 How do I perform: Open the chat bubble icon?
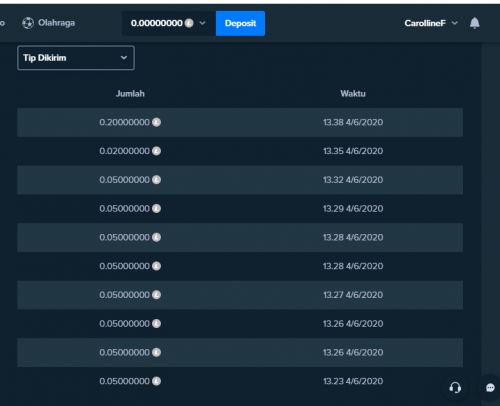pyautogui.click(x=490, y=388)
